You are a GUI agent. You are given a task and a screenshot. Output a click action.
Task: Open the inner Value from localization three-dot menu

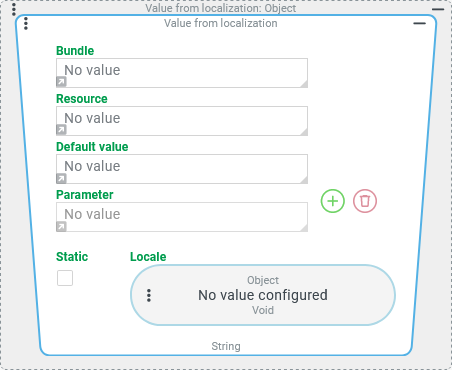(x=26, y=24)
